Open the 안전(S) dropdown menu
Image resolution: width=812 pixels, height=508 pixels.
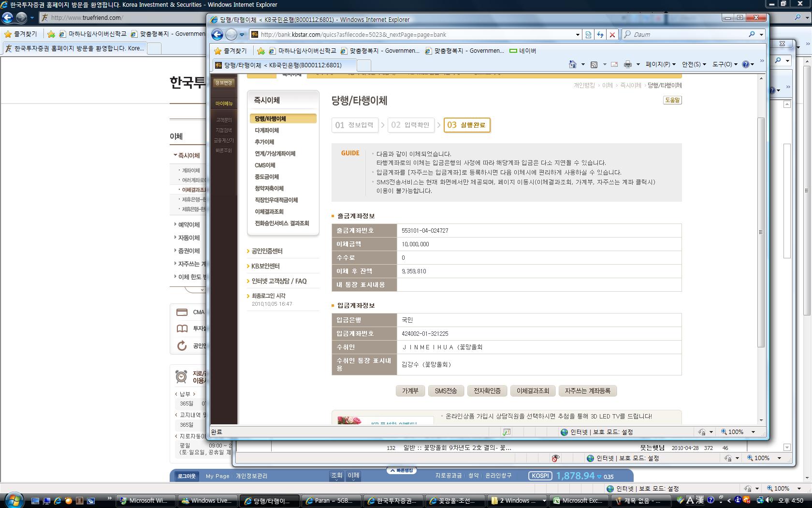coord(694,64)
